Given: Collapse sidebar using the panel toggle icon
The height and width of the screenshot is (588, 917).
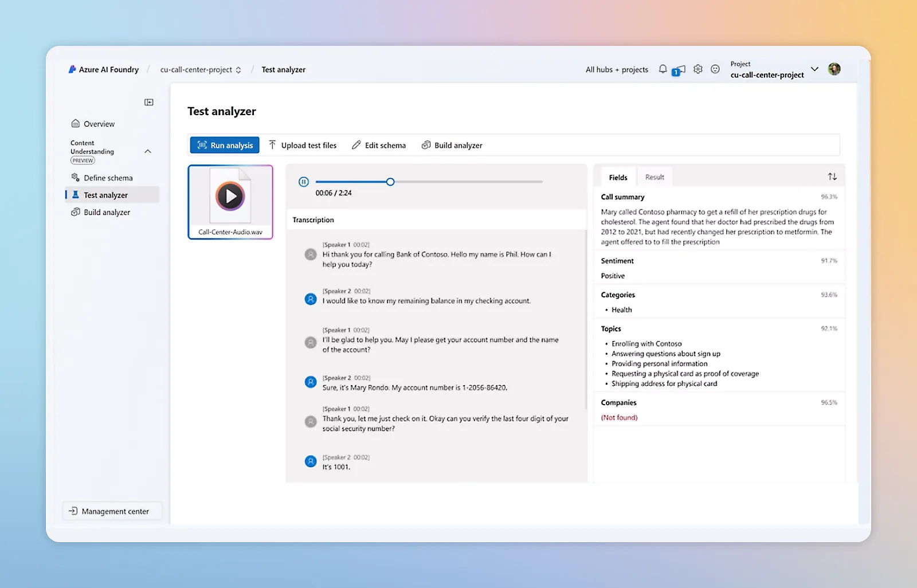Looking at the screenshot, I should tap(149, 103).
